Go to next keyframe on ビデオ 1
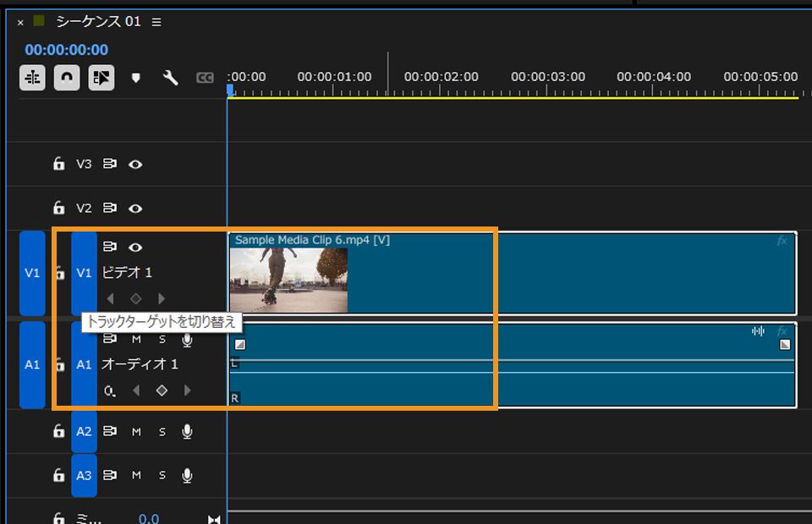 click(162, 298)
